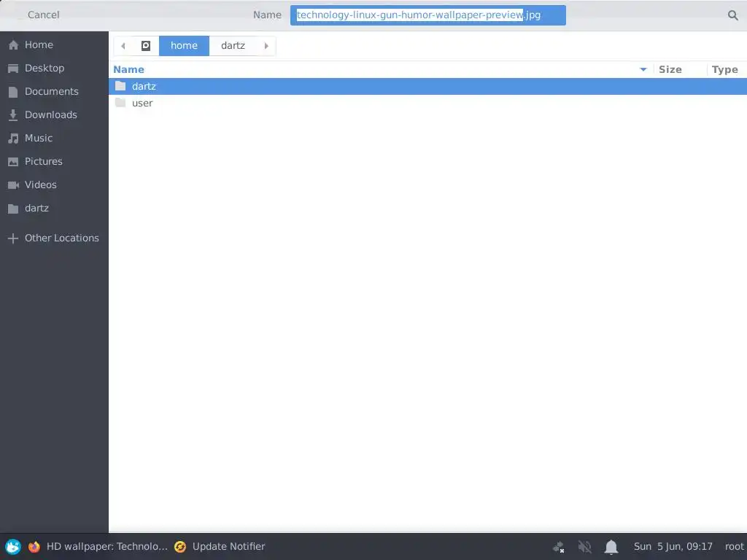
Task: Open the clock calendar Sun 5 Jun
Action: point(673,547)
